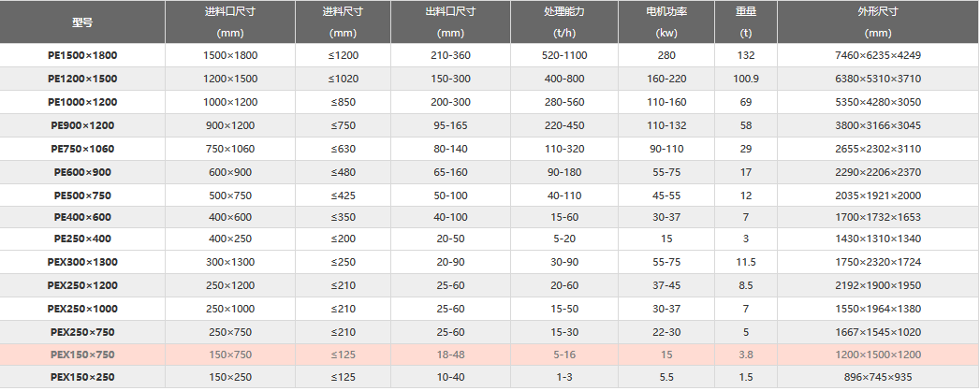Select the PE750×1060 model name
The width and height of the screenshot is (980, 391).
[82, 149]
